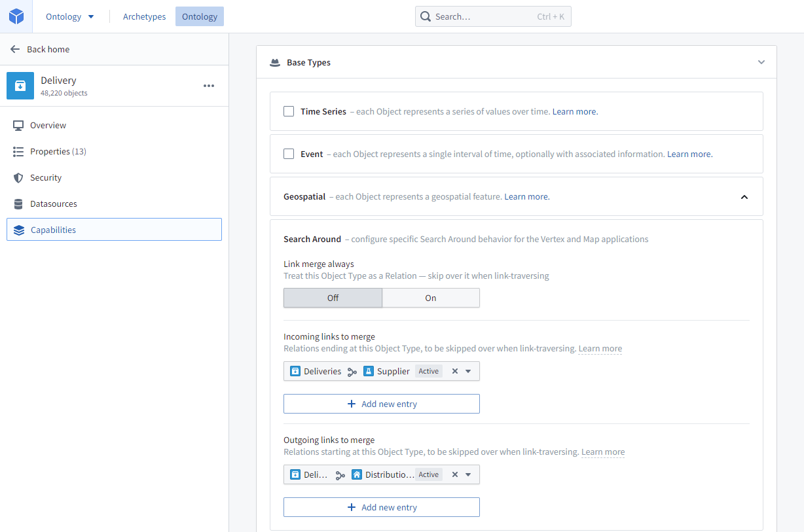Click the Distribution object icon in outgoing links
The image size is (804, 532).
coord(357,474)
